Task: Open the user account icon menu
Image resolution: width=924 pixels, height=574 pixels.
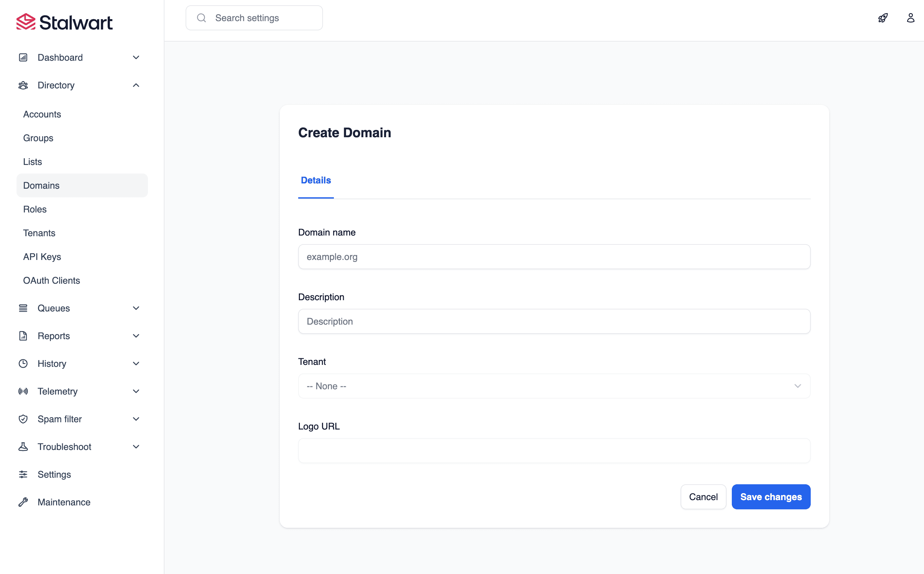Action: [910, 18]
